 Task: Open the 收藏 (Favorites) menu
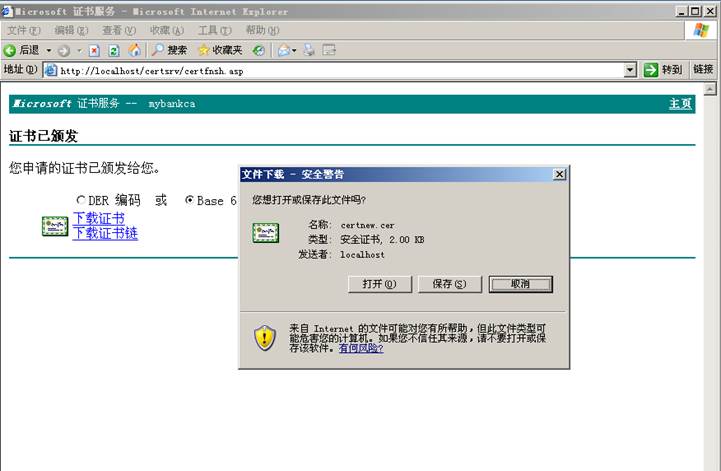[167, 30]
